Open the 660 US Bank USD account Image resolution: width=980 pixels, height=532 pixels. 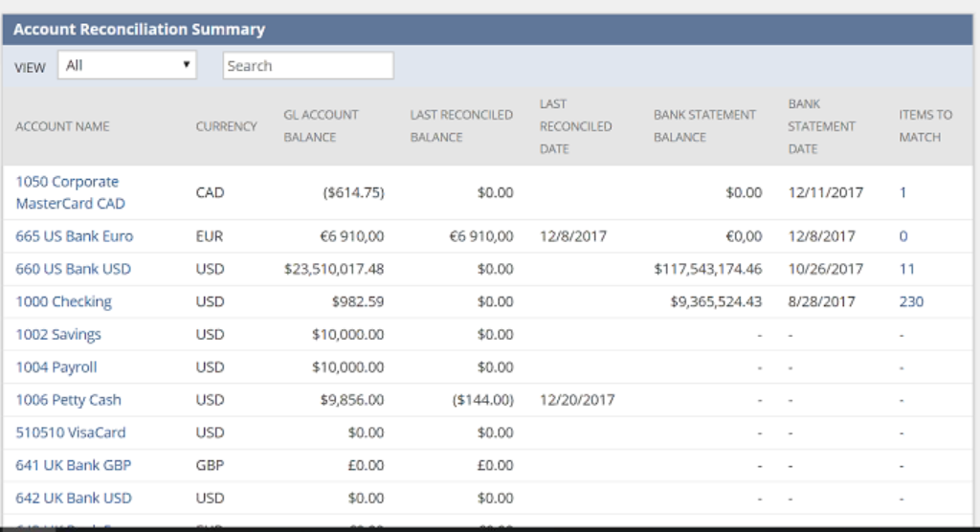coord(73,269)
